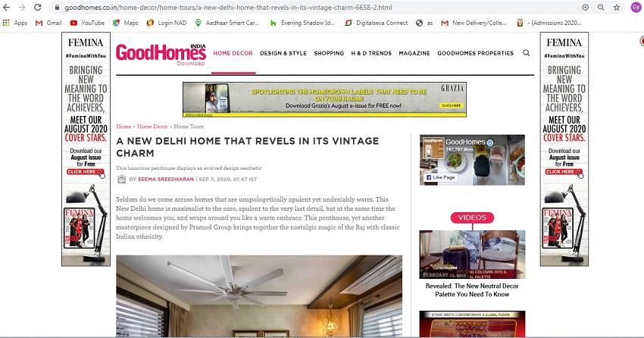Reload the page with refresh icon
This screenshot has width=644, height=338.
tap(37, 8)
